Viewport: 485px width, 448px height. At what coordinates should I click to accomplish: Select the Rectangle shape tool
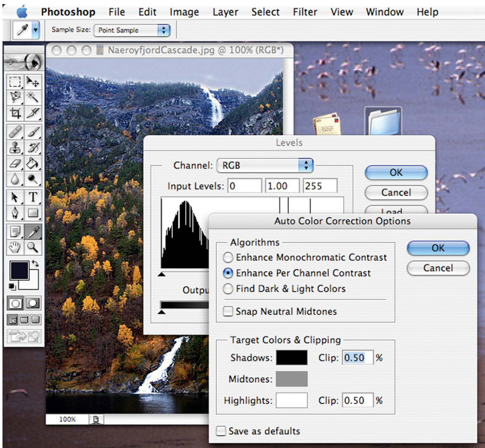(33, 213)
